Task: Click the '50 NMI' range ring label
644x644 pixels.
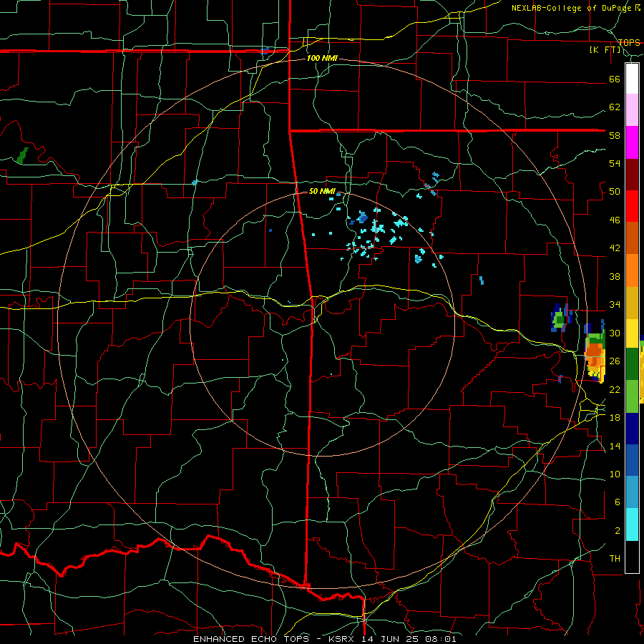Action: click(322, 191)
